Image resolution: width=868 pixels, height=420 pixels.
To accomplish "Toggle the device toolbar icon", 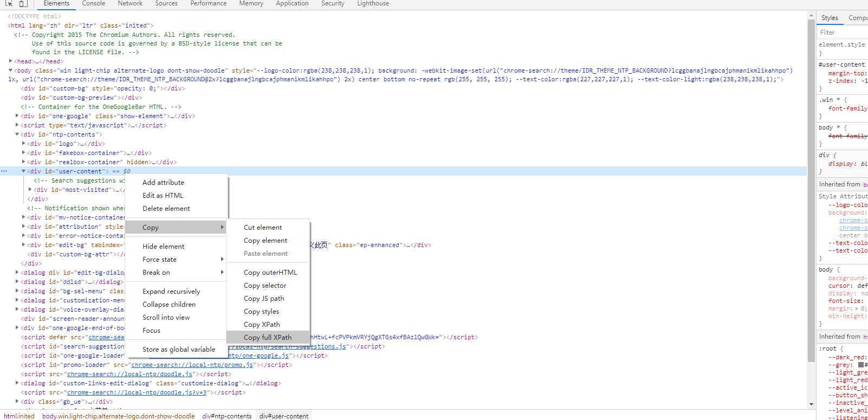I will tap(23, 3).
